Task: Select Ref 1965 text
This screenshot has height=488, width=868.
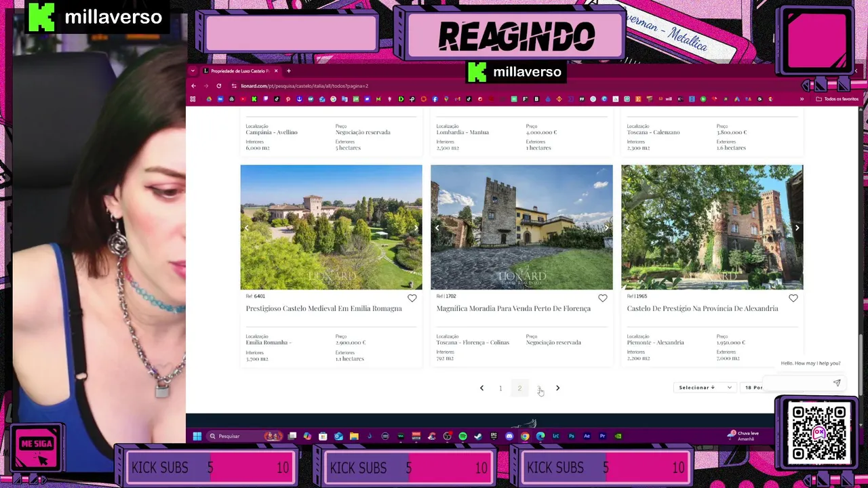Action: pyautogui.click(x=637, y=296)
